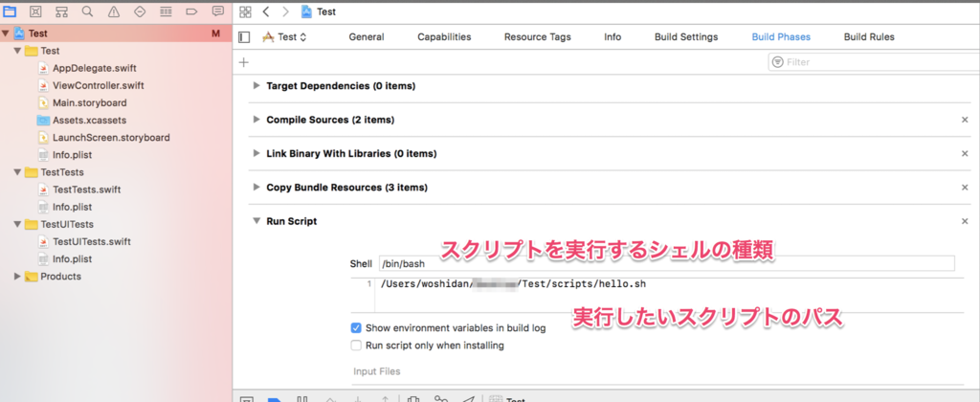
Task: Open the Breakpoint navigator icon
Action: [x=191, y=11]
